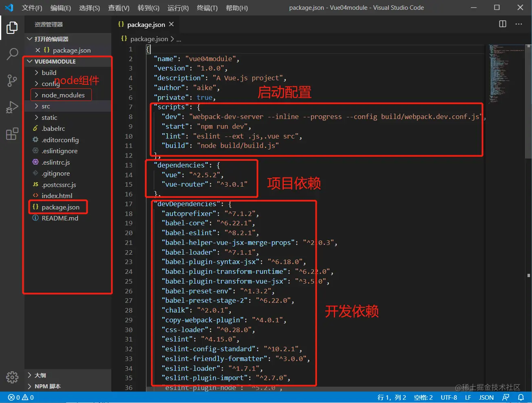Click the editor minimap preview
Viewport: 532px width, 403px height.
click(506, 73)
